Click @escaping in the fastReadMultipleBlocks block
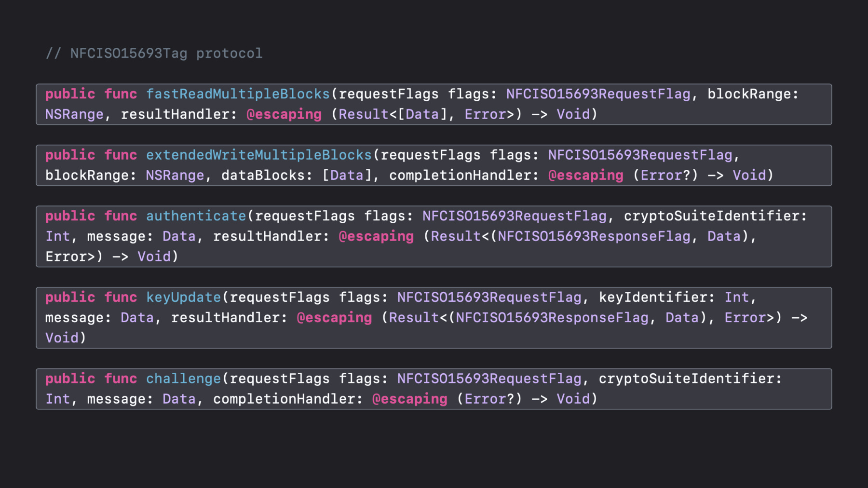 (x=284, y=114)
